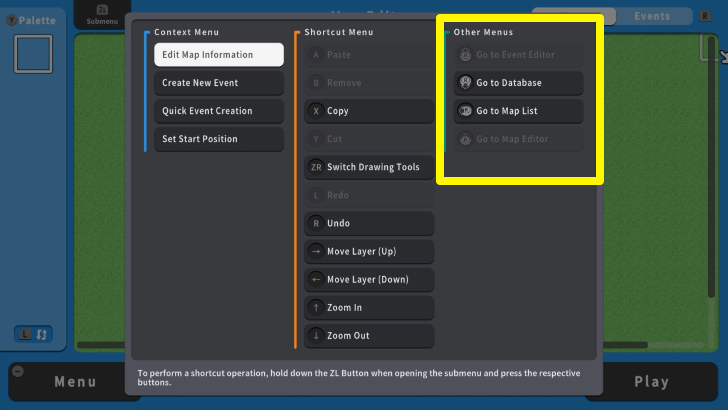Click the stick icon beside Go to Map List

pyautogui.click(x=465, y=111)
